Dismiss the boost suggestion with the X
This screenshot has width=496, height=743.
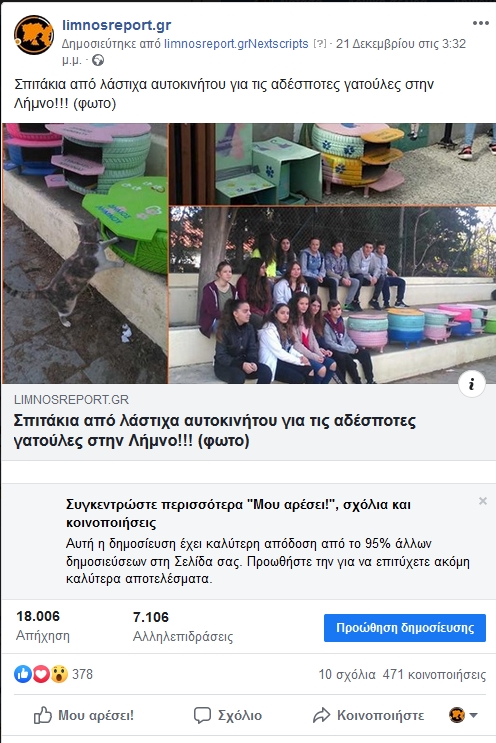click(483, 501)
